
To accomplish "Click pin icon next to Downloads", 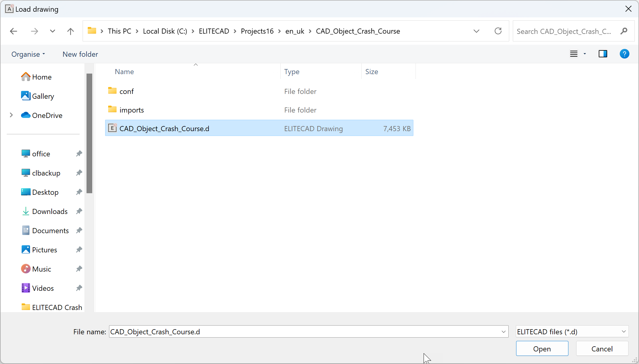I will pyautogui.click(x=79, y=212).
